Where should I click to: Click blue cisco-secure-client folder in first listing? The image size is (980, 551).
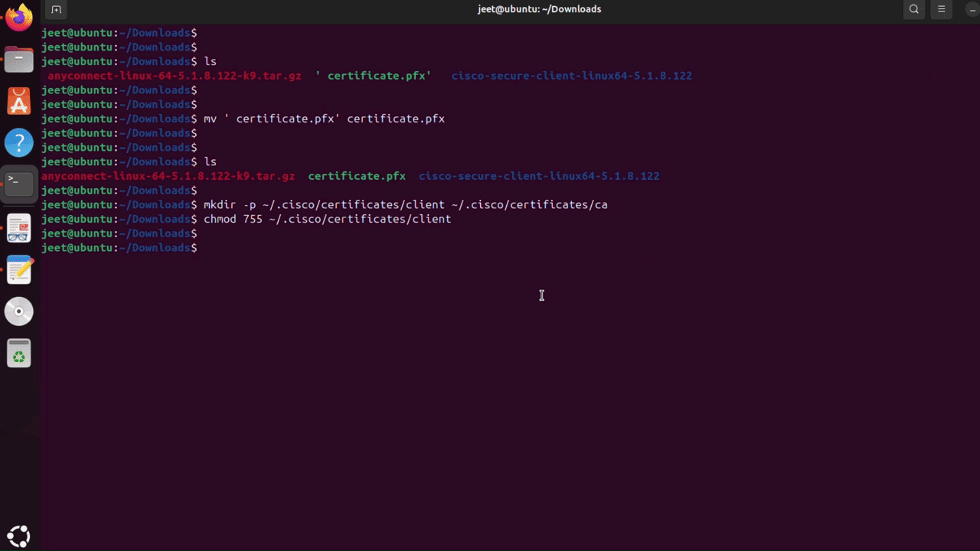[571, 76]
